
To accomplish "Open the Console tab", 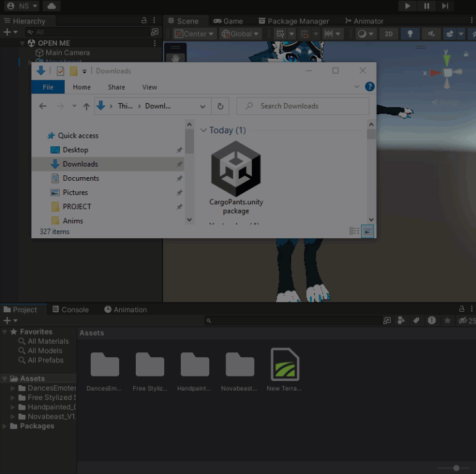I will [71, 310].
